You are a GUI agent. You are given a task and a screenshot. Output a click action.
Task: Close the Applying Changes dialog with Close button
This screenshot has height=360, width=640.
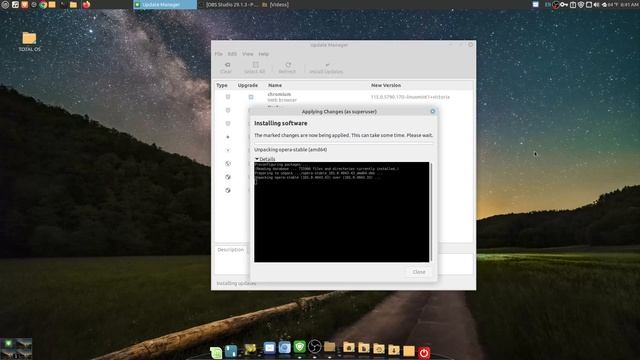(419, 272)
